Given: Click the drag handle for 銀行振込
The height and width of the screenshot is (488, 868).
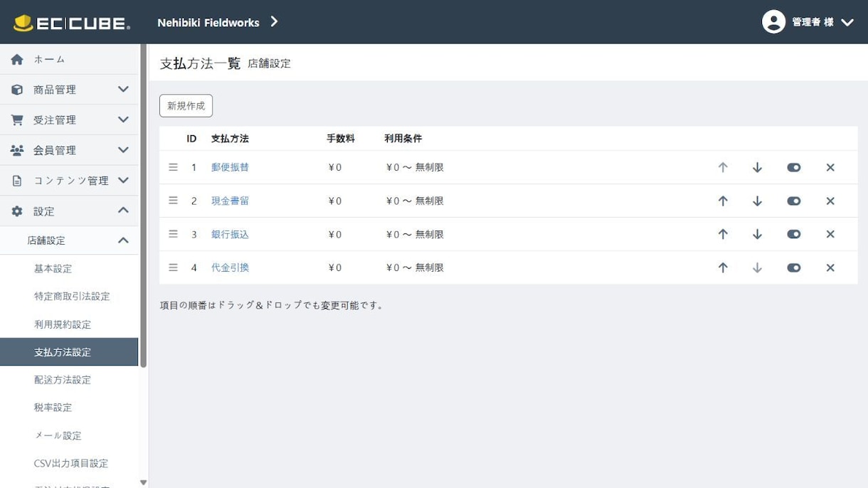Looking at the screenshot, I should (x=173, y=234).
